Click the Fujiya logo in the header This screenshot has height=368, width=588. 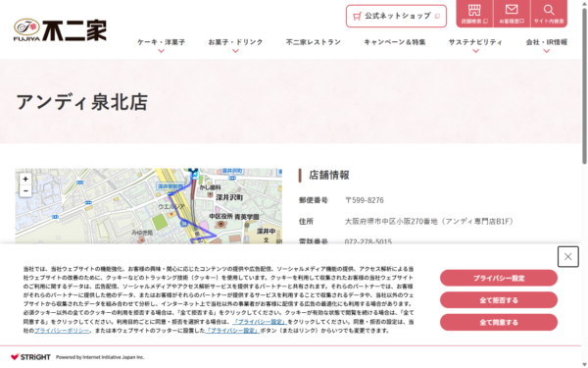(x=60, y=29)
